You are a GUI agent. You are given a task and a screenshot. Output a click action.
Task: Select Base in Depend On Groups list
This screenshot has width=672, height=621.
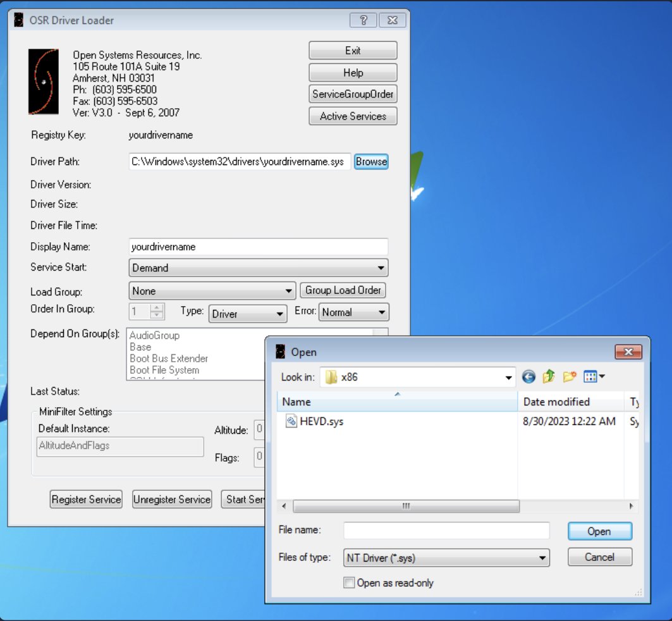point(140,347)
